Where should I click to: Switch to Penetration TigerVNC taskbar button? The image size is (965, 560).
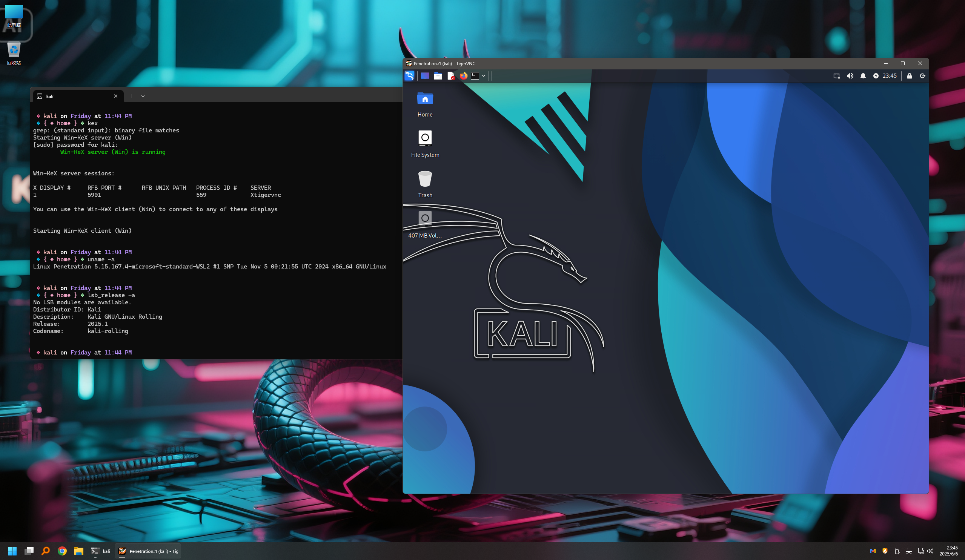tap(148, 551)
